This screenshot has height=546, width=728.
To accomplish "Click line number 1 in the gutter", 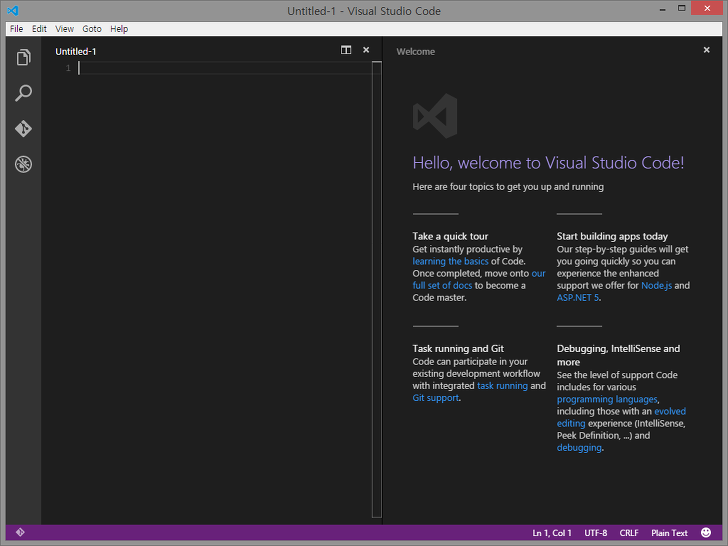I will coord(68,68).
